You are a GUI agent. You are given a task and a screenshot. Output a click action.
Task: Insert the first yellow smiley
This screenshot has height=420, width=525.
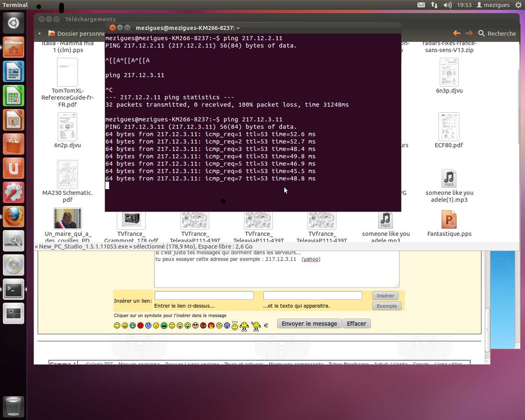(x=117, y=326)
